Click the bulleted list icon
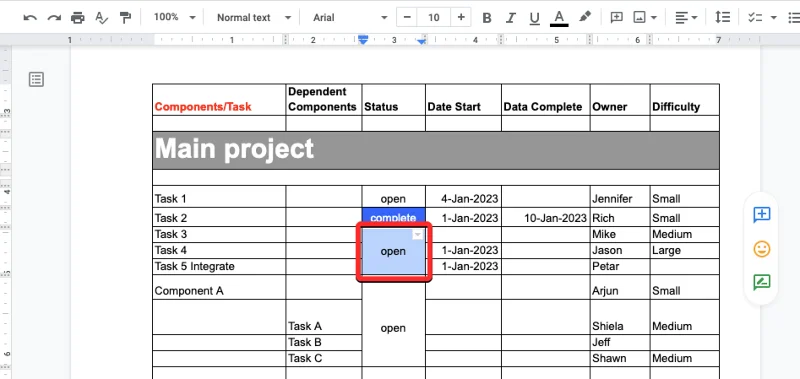Image resolution: width=800 pixels, height=379 pixels. coord(794,18)
